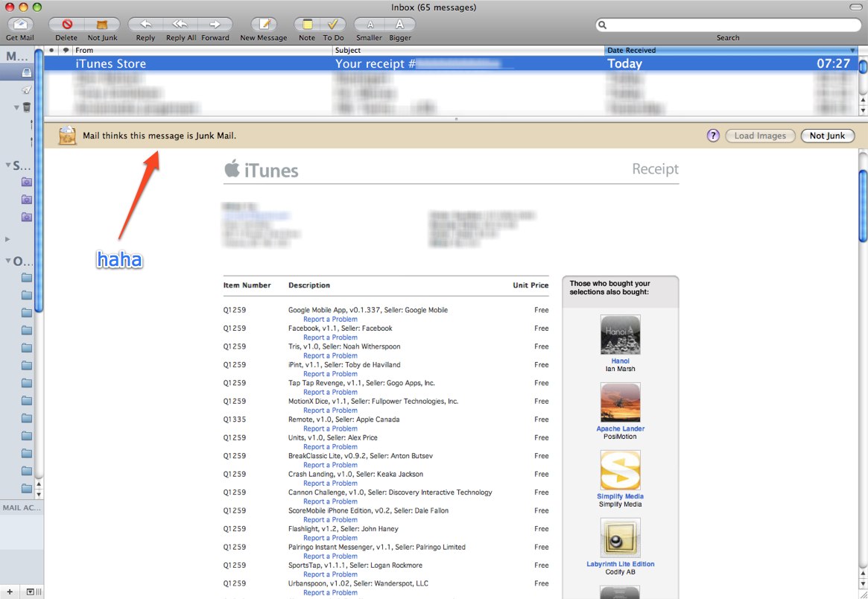Open the Simplify Media app thumbnail
Viewport: 868px width, 599px height.
pyautogui.click(x=620, y=470)
